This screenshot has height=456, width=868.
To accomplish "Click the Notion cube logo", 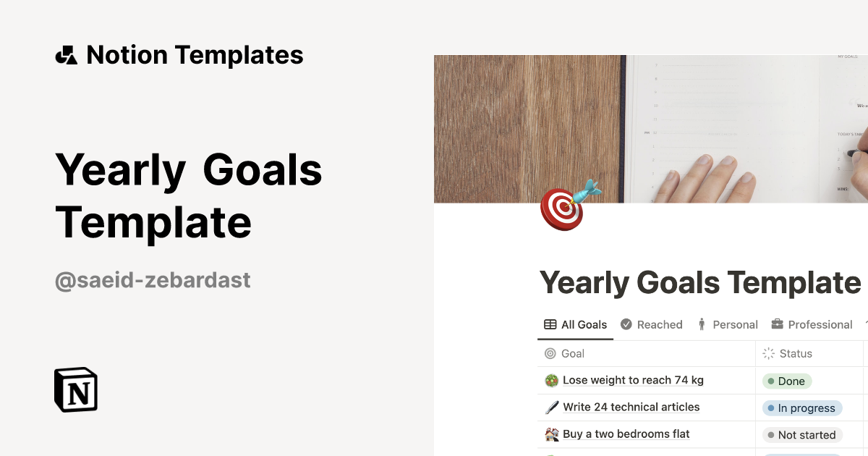I will (76, 389).
